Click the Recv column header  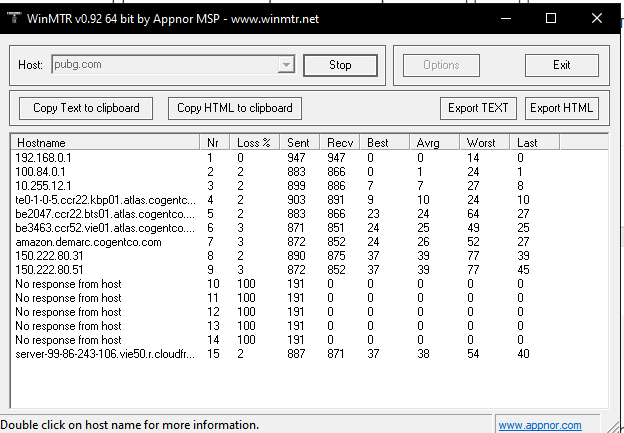click(340, 142)
